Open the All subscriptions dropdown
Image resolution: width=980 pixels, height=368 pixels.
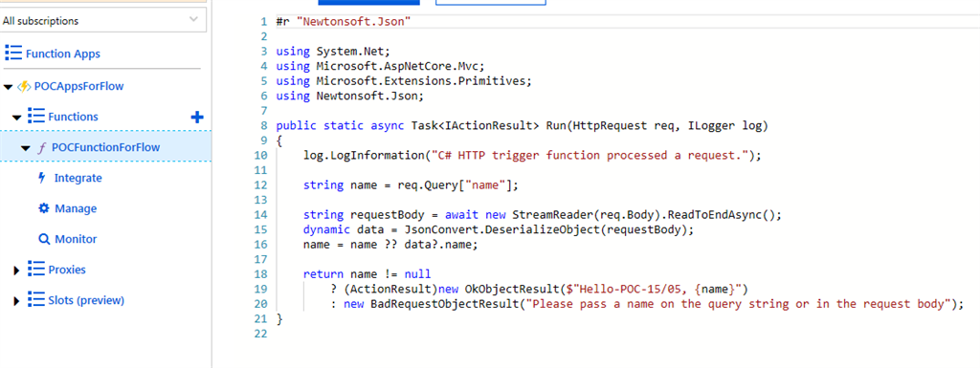(x=103, y=21)
